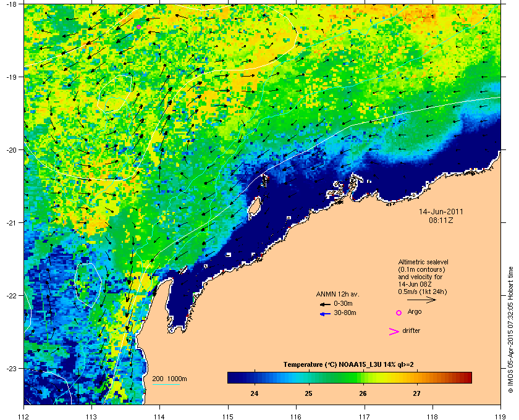Select the "14-Jun-2011" date text
Screen dimensions: 519x420
tap(441, 211)
